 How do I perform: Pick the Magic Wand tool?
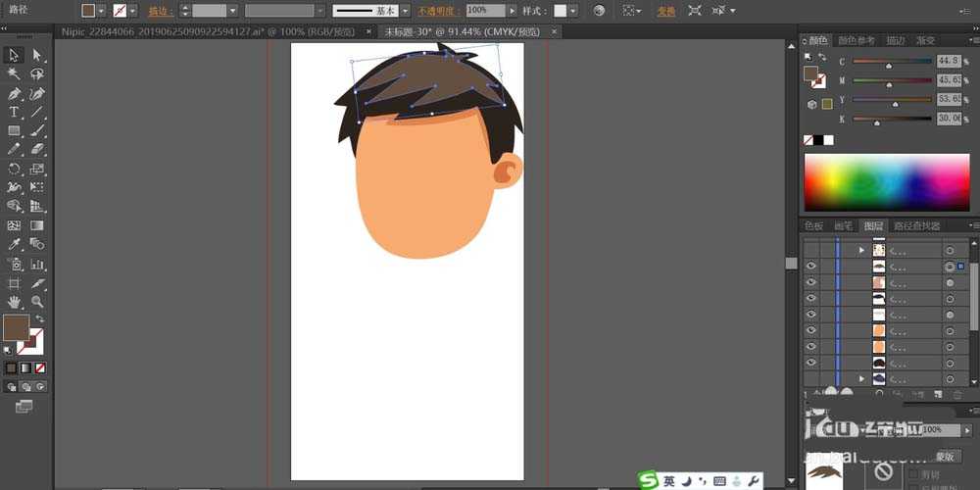pos(14,73)
